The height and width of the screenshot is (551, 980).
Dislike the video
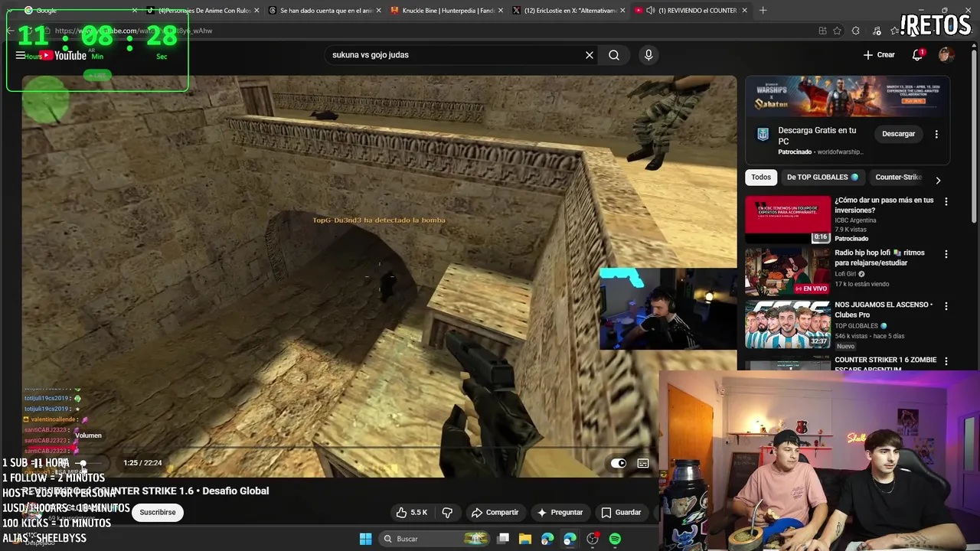click(x=447, y=512)
